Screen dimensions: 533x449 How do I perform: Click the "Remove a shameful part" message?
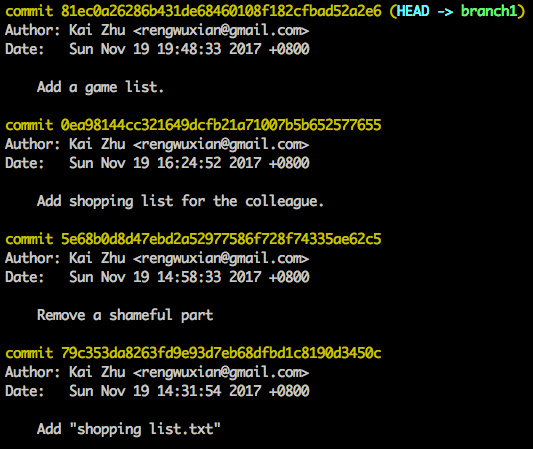[x=125, y=315]
